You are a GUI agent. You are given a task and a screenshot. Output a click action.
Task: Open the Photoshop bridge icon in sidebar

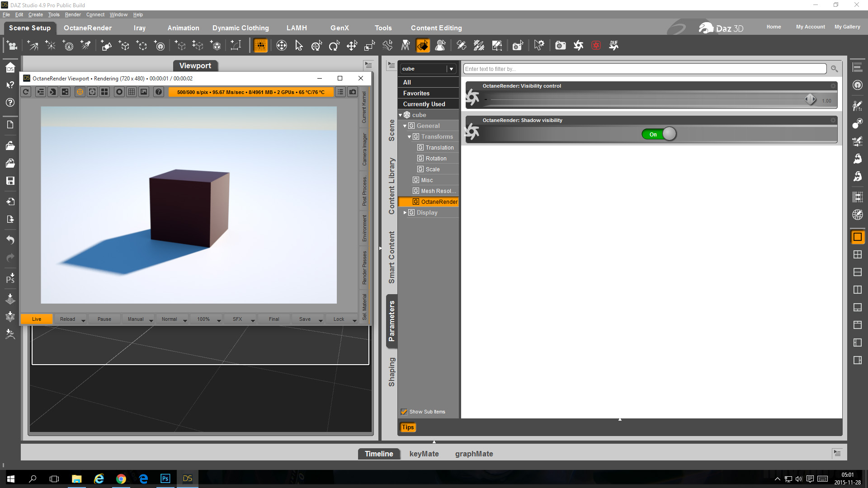click(x=10, y=278)
